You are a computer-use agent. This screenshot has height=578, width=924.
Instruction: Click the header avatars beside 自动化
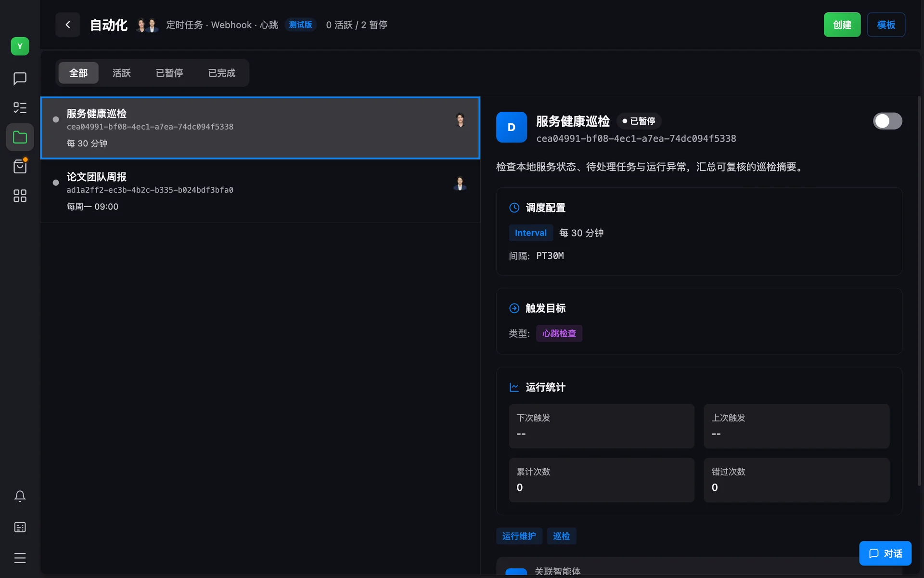coord(147,25)
